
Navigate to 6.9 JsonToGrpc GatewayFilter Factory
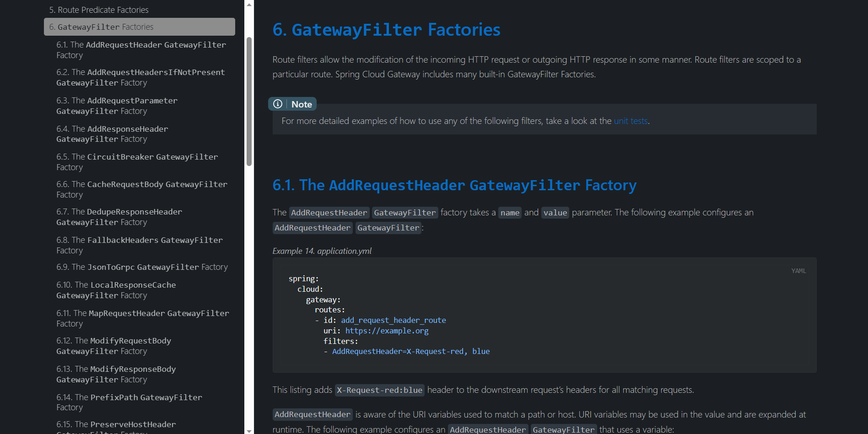tap(142, 267)
